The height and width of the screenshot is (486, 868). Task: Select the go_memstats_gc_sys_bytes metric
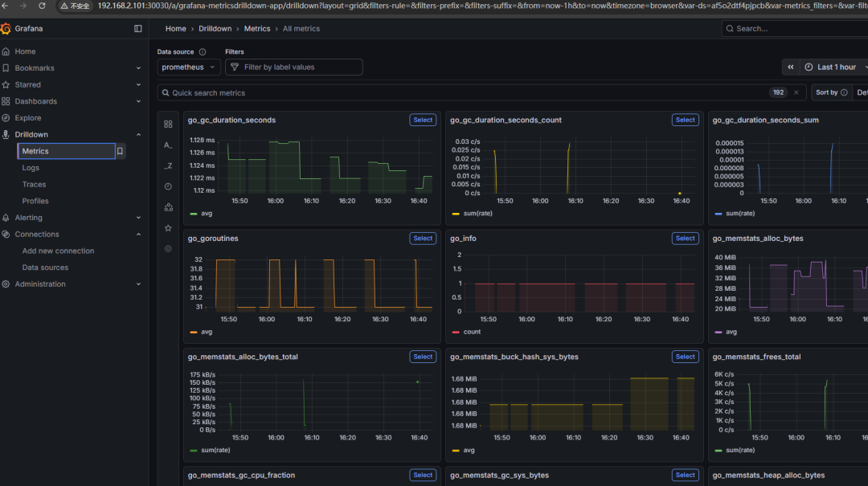[685, 476]
